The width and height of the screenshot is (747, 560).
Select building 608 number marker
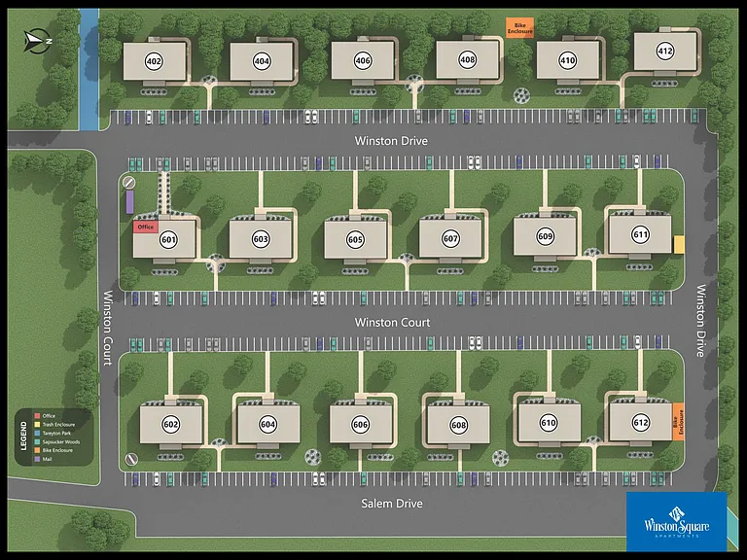point(459,425)
